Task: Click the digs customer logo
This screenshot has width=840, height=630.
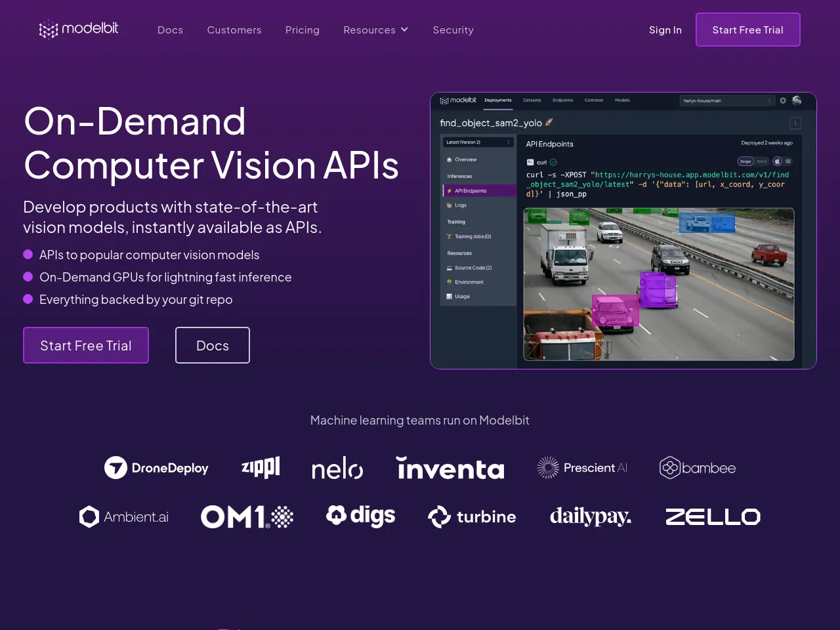Action: click(360, 516)
